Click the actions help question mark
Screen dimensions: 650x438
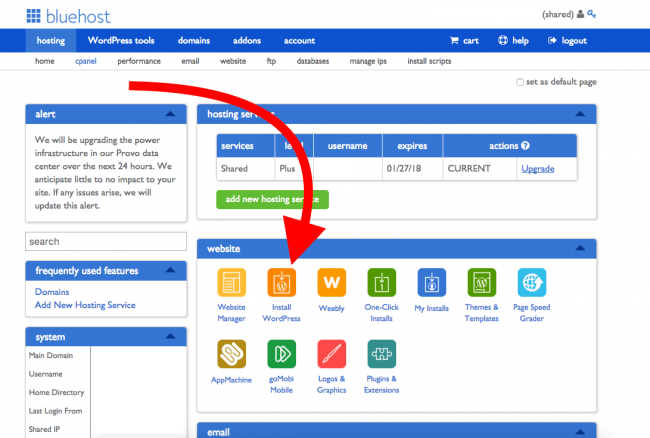click(x=525, y=145)
